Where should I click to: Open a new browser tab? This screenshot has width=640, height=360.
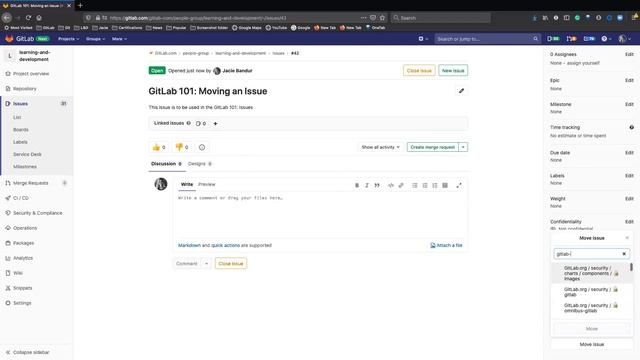tap(80, 5)
